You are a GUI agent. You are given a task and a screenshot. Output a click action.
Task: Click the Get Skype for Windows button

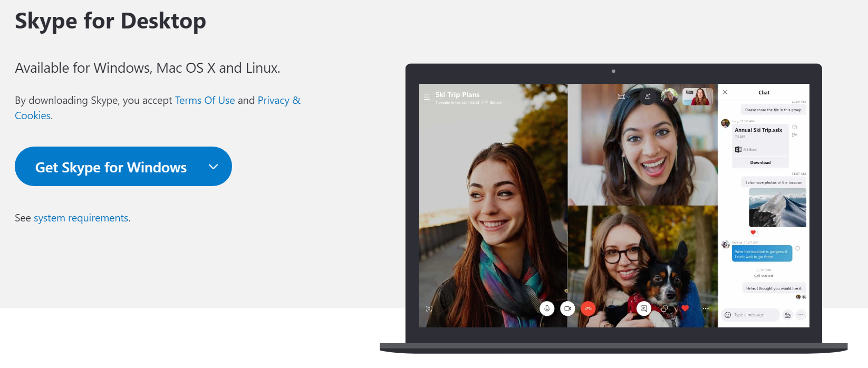coord(123,167)
